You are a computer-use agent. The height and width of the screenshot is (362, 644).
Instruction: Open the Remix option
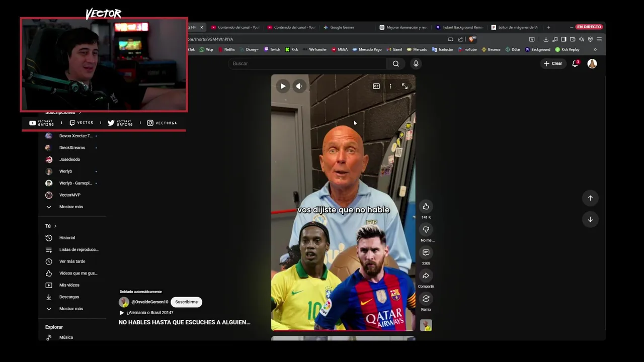426,299
